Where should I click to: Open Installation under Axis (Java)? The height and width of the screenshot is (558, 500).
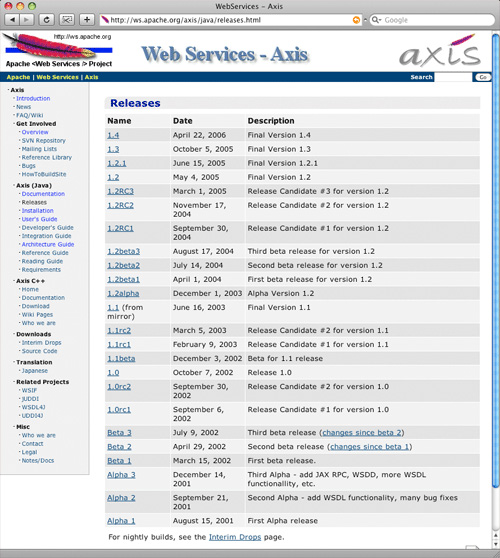pos(37,211)
